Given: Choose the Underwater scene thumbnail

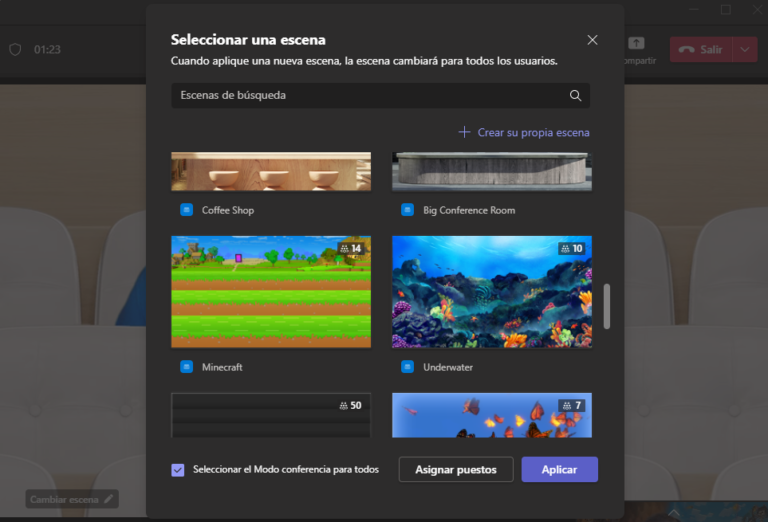Looking at the screenshot, I should [x=492, y=292].
